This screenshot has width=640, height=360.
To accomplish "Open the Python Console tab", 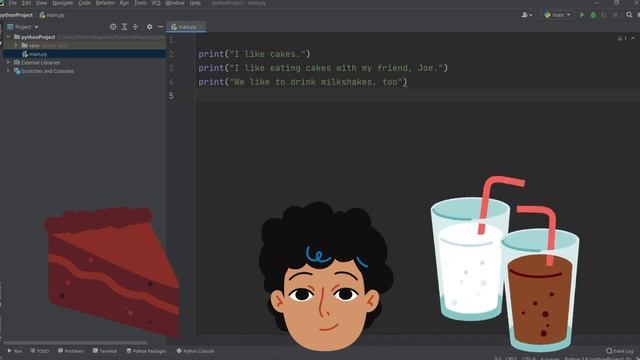I will coord(195,351).
